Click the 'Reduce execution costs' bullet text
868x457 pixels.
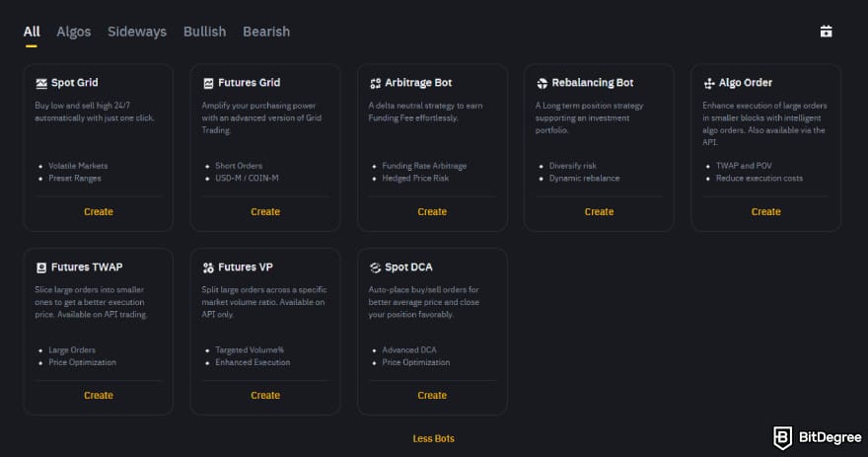759,179
